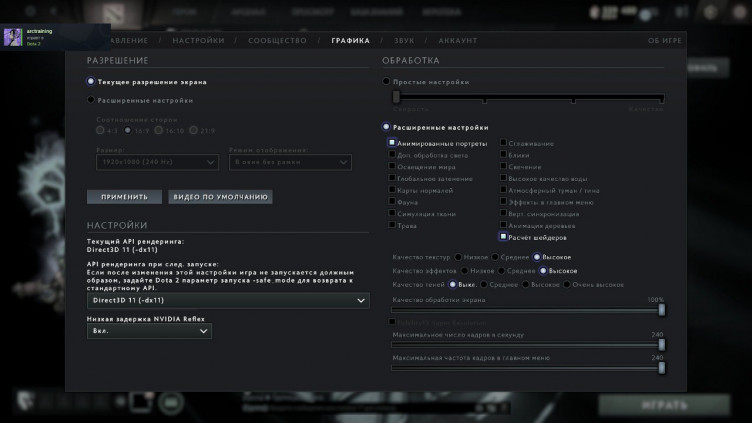
Task: Set Качество теней to Очень высокое
Action: click(x=568, y=283)
